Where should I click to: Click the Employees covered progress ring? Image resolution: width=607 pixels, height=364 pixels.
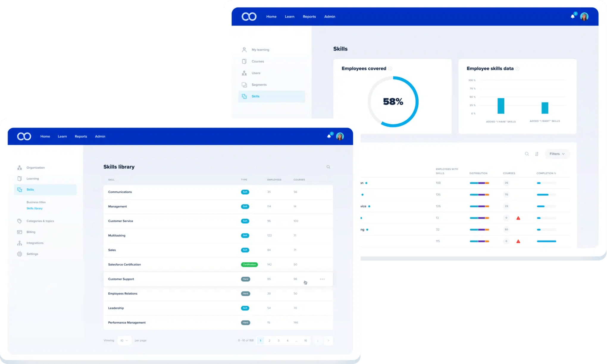(393, 101)
